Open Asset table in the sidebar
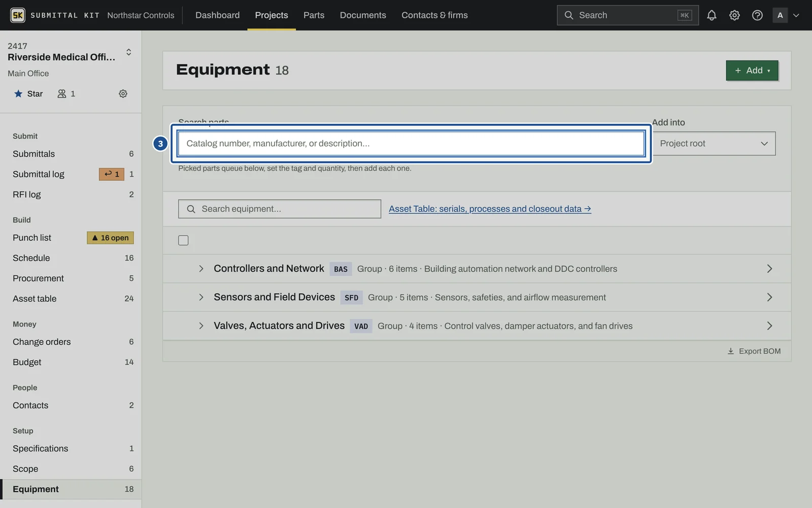Screen dimensions: 812x508 coord(71,299)
